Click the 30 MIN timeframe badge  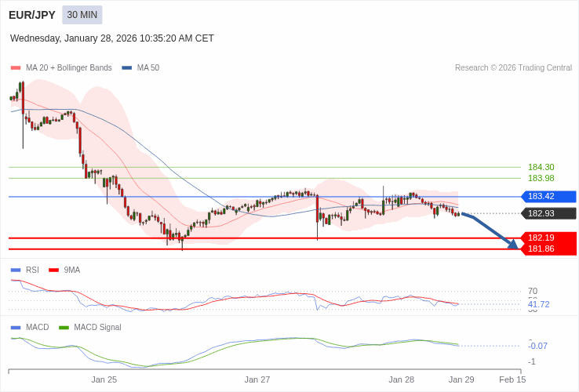82,15
